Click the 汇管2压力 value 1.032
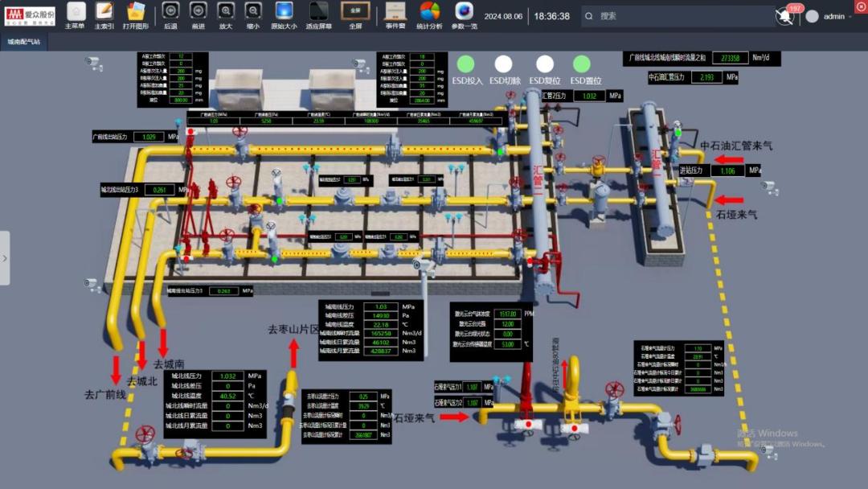 [589, 96]
